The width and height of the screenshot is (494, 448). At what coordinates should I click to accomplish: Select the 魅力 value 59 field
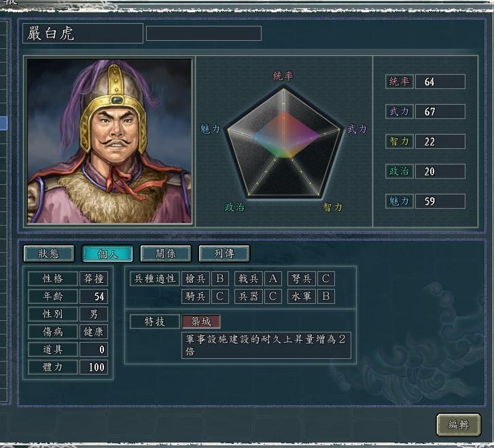tap(440, 201)
